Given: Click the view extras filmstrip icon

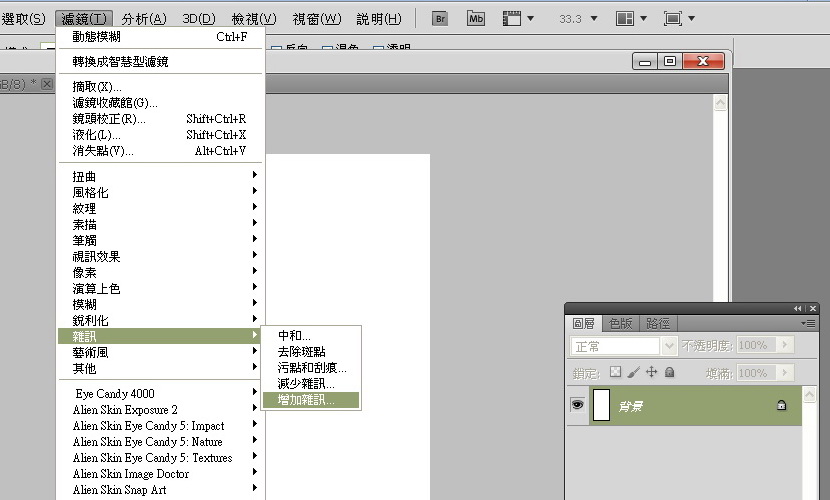Looking at the screenshot, I should [x=512, y=19].
